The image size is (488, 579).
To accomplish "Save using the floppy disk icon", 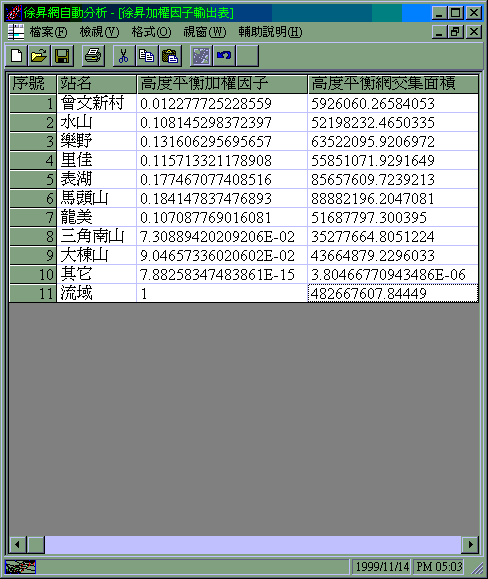I will coord(62,56).
